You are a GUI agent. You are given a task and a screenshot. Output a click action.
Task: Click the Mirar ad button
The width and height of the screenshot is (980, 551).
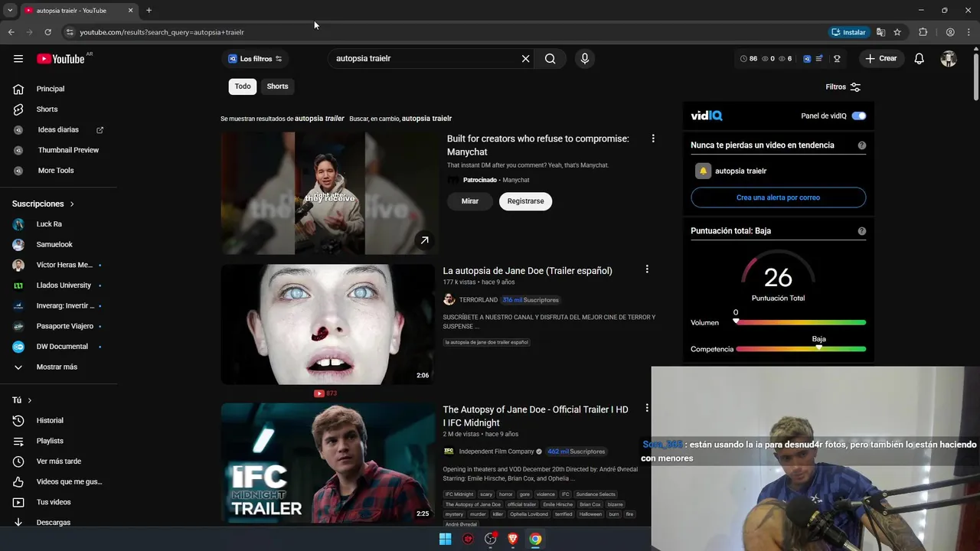click(470, 201)
